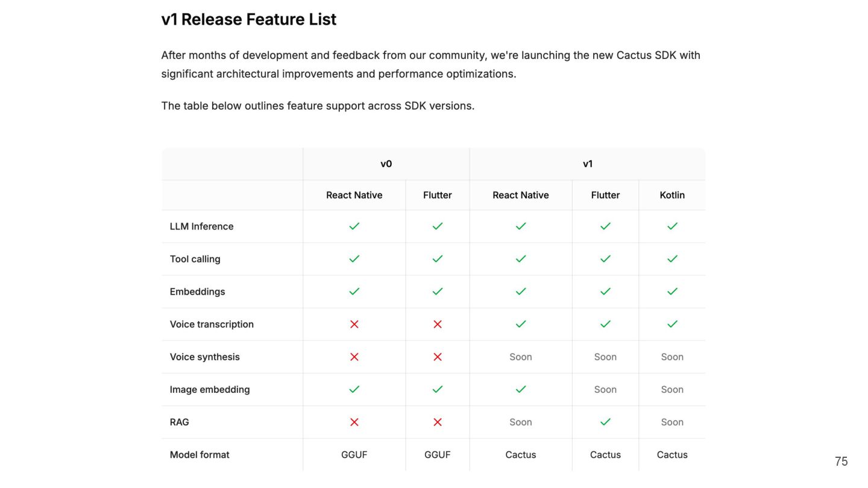The width and height of the screenshot is (868, 488).
Task: Click the v0 column group header
Action: tap(386, 164)
